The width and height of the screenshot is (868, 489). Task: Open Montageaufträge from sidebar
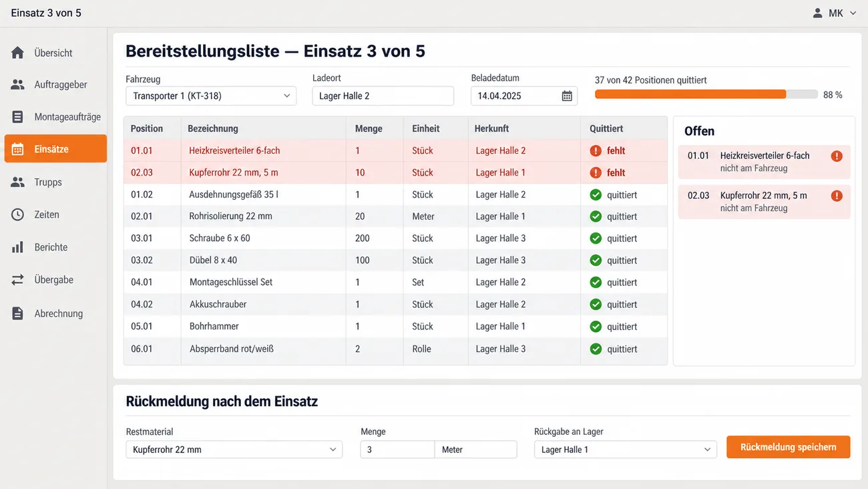(x=55, y=117)
